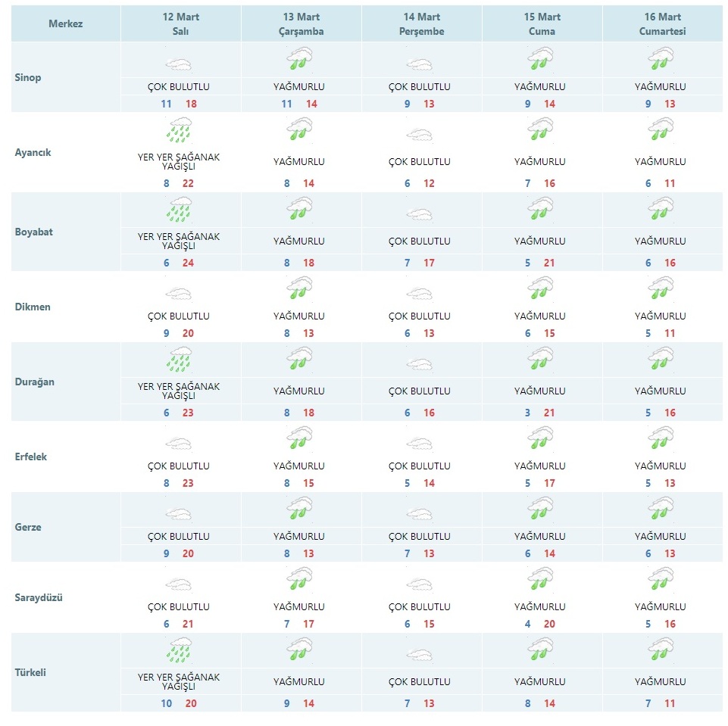Click Boyabat's rainy icon for 13 Mart Çarşamba
Image resolution: width=728 pixels, height=726 pixels.
299,209
